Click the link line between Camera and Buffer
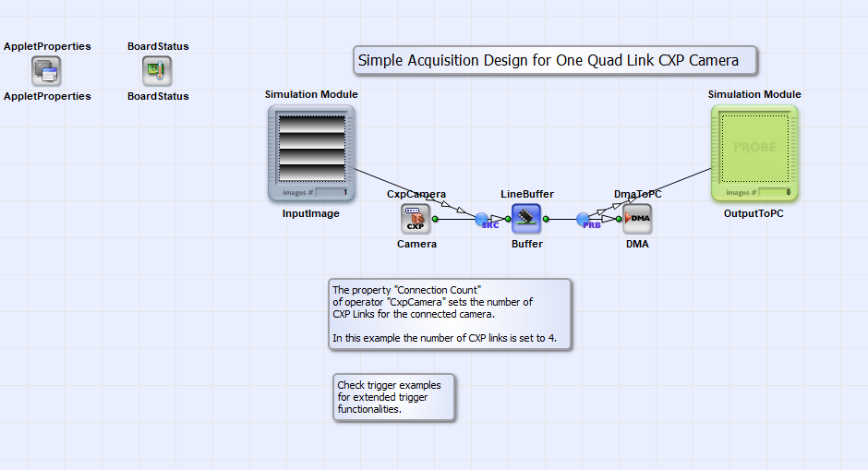Image resolution: width=868 pixels, height=470 pixels. [457, 219]
